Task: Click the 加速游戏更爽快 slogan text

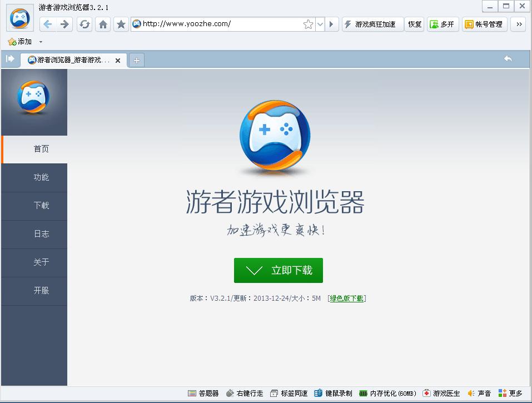Action: tap(276, 230)
